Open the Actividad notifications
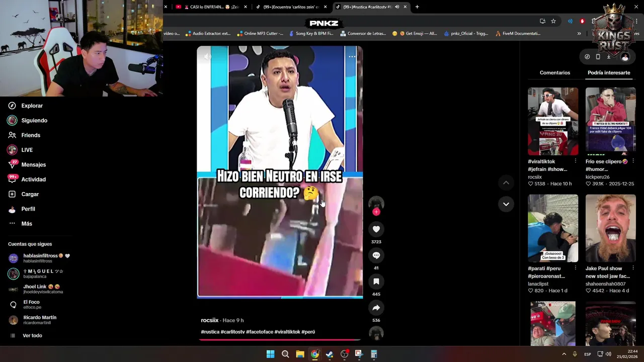Screen dimensions: 644x362 click(x=27, y=179)
